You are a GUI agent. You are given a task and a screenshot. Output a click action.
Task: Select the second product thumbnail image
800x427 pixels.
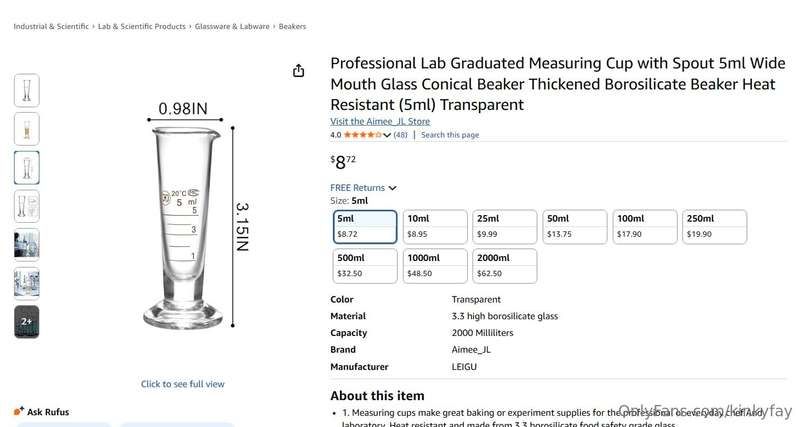coord(27,129)
